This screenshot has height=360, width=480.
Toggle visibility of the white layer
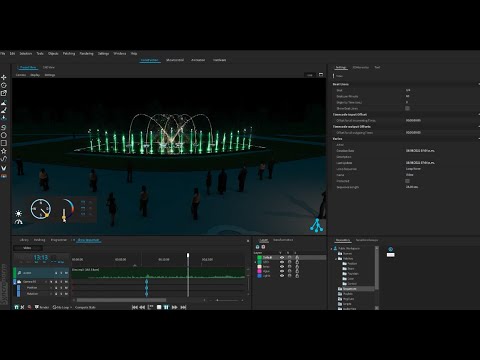click(x=282, y=267)
